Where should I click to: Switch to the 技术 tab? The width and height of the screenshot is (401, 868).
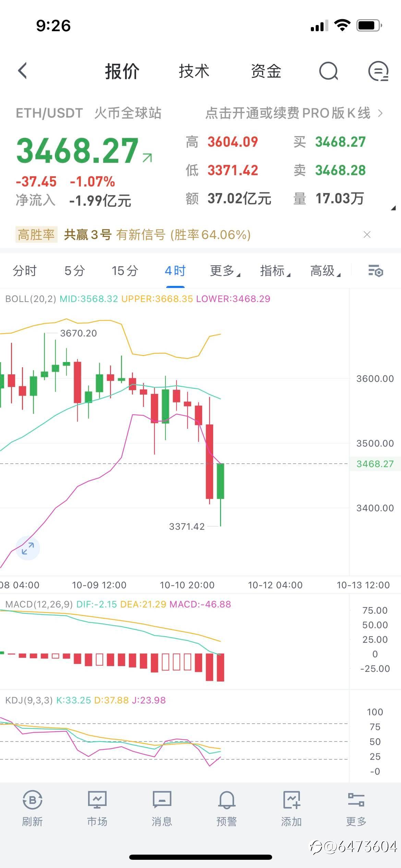click(194, 71)
